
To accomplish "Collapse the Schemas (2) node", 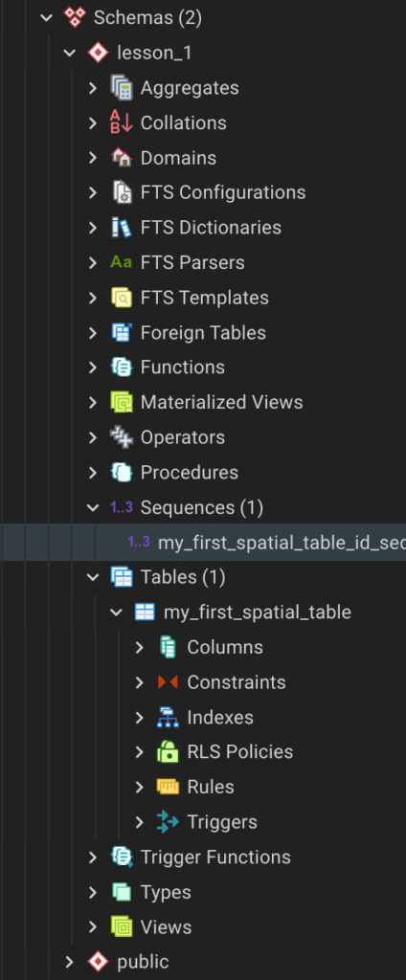I will click(x=46, y=18).
